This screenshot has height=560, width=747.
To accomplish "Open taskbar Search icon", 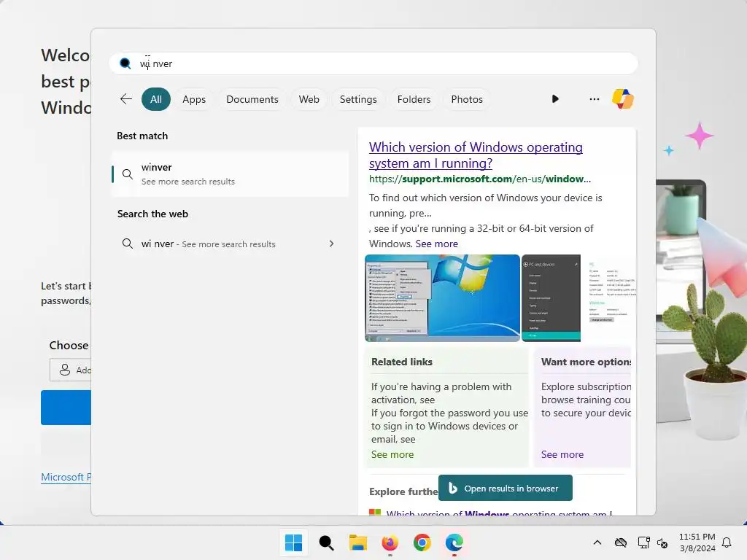I will [x=326, y=542].
